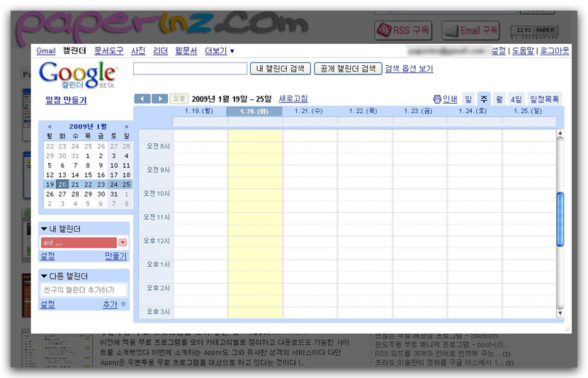Click 2009년 1월 mini calendar title

88,126
